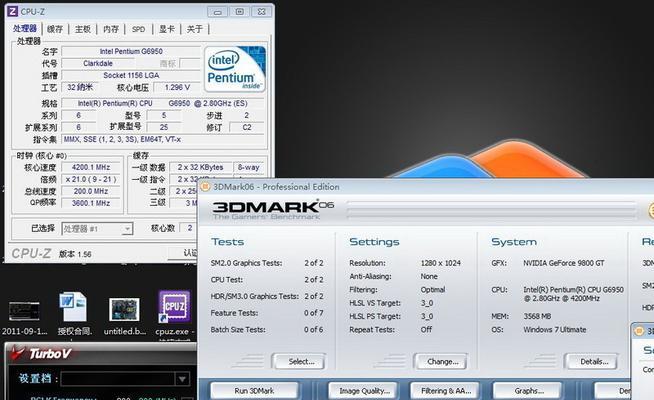Click the Details... button under System
654x400 pixels.
click(592, 361)
